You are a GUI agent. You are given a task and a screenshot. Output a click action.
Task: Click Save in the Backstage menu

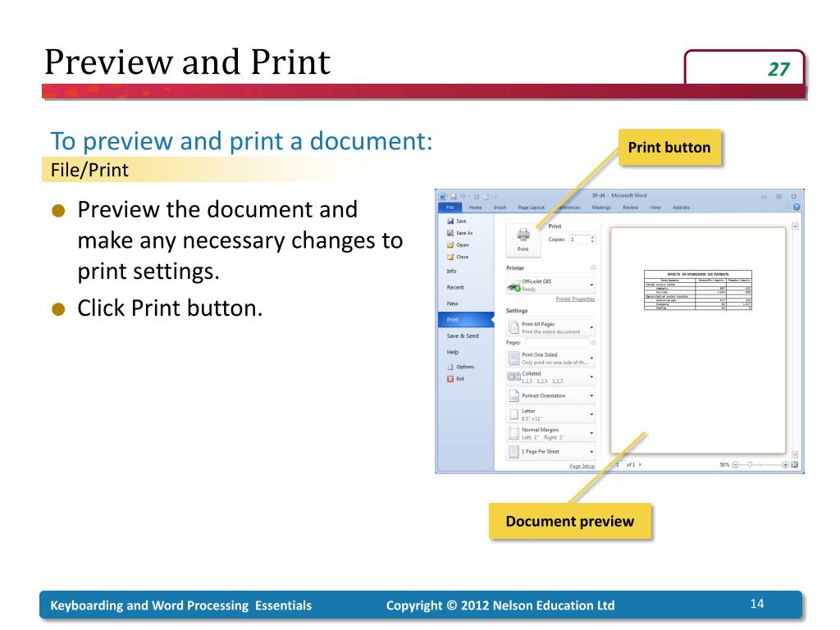pyautogui.click(x=457, y=221)
